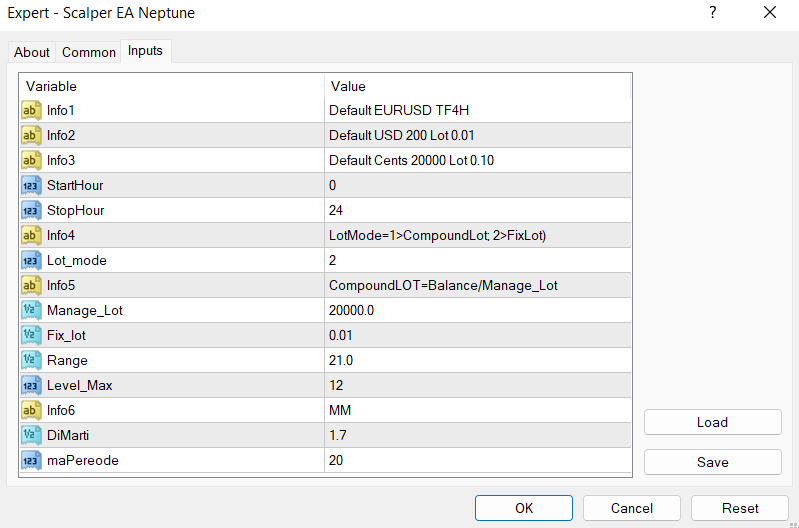The width and height of the screenshot is (799, 528).
Task: Switch to the Common tab
Action: [88, 52]
